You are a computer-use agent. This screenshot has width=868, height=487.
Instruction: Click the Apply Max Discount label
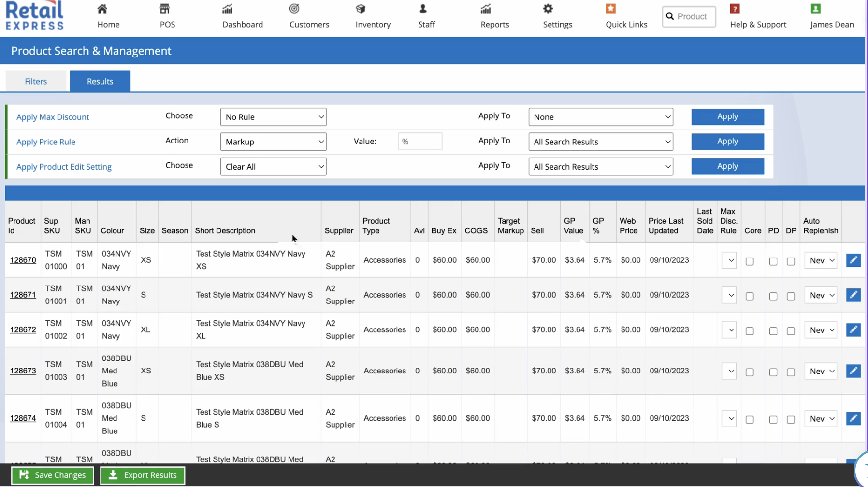(x=53, y=117)
